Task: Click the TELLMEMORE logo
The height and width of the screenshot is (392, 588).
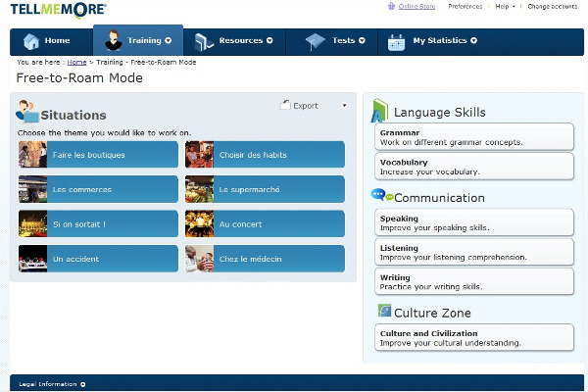Action: (x=58, y=10)
